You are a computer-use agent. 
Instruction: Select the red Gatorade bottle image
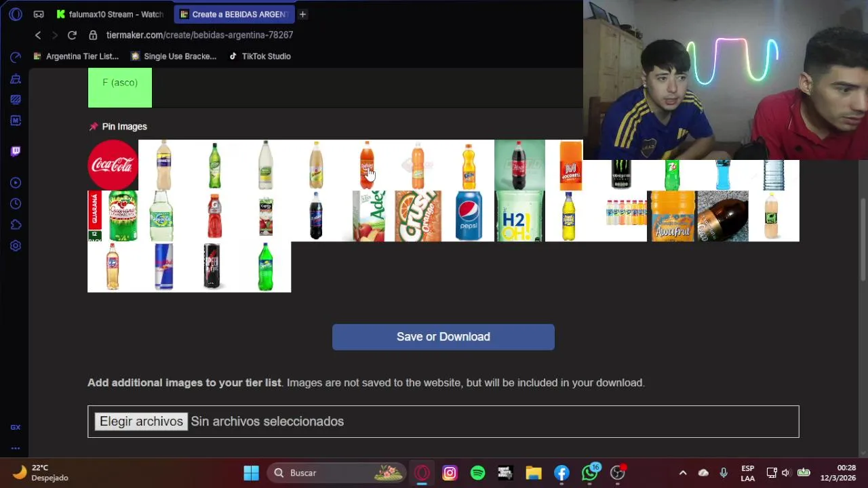pyautogui.click(x=214, y=216)
